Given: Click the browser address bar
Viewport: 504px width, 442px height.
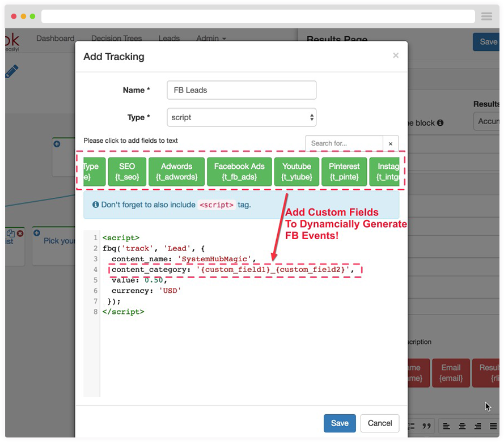Looking at the screenshot, I should [x=258, y=16].
